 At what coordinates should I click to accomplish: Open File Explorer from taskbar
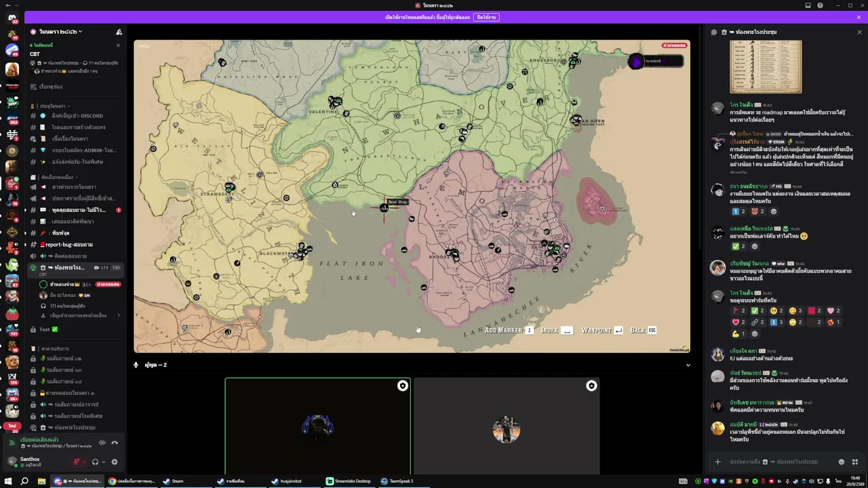41,481
